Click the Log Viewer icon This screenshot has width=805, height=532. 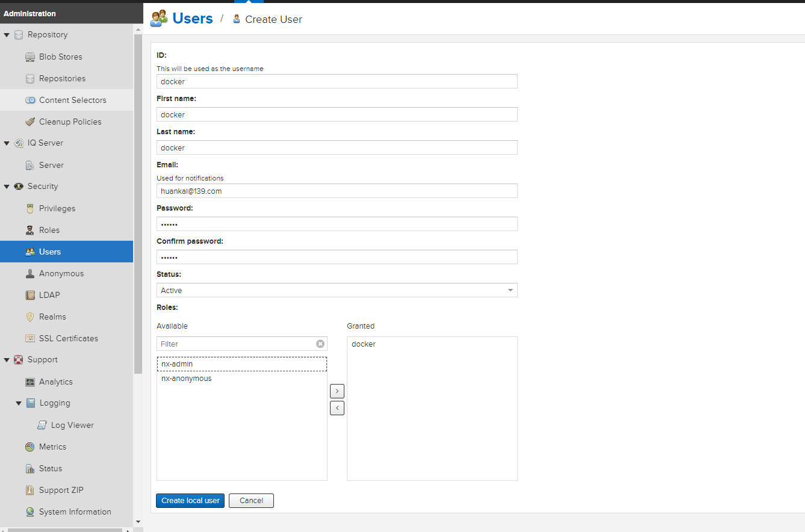coord(42,425)
